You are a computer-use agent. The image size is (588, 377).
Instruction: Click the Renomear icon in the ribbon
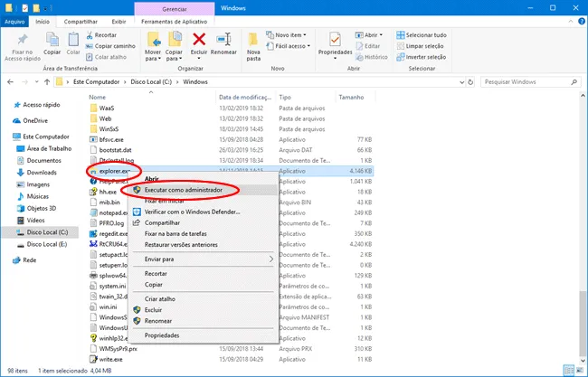(x=224, y=41)
